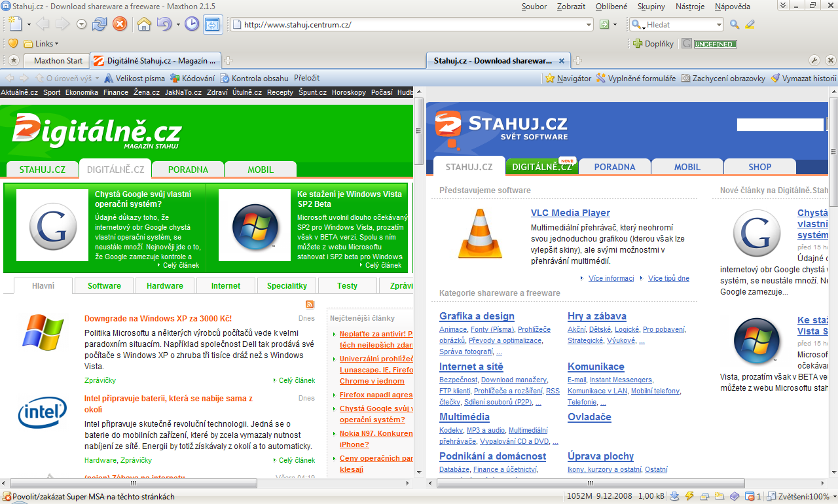Open history with the clock icon
838x504 pixels.
(192, 24)
